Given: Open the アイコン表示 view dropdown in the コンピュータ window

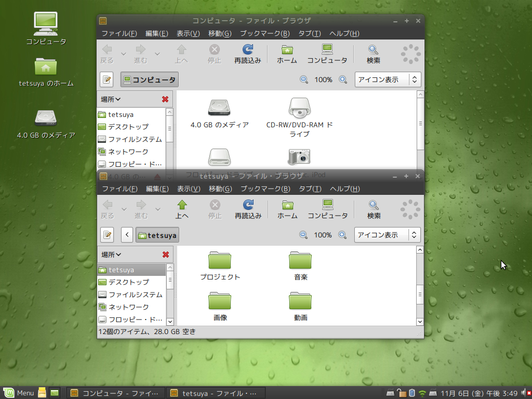Looking at the screenshot, I should (x=388, y=79).
